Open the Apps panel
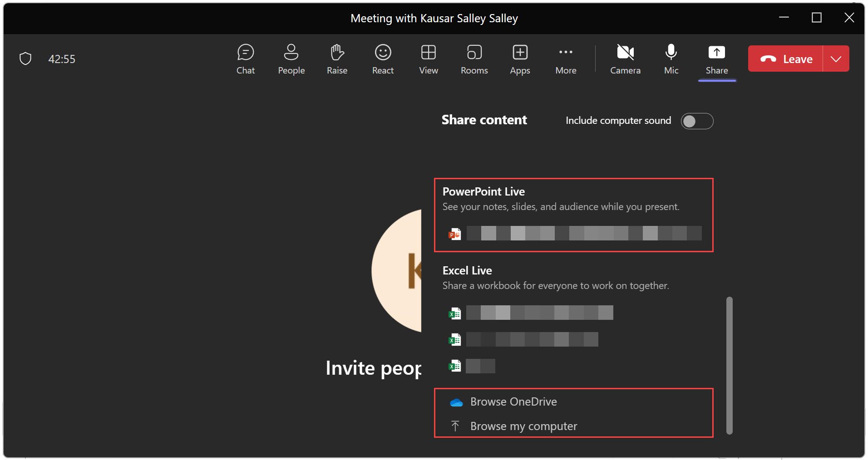868x460 pixels. (x=520, y=59)
